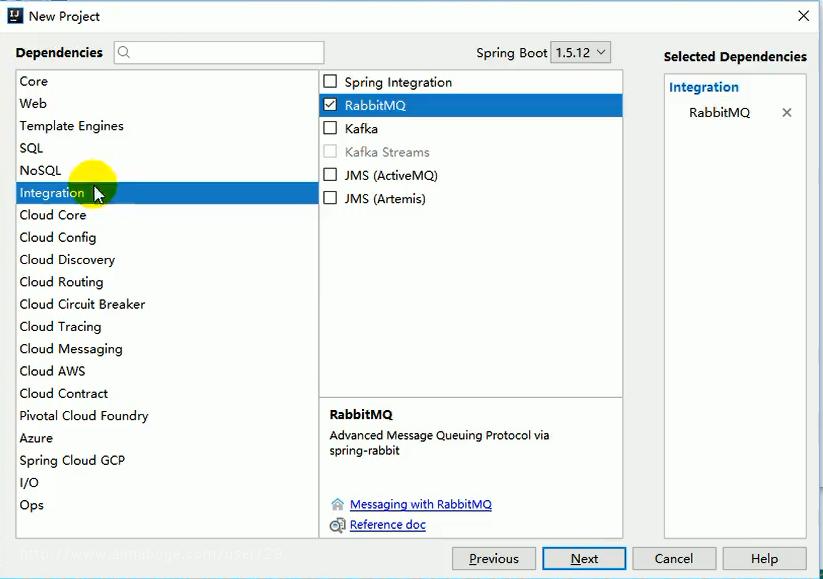
Task: Choose the SQL category
Action: 167,148
